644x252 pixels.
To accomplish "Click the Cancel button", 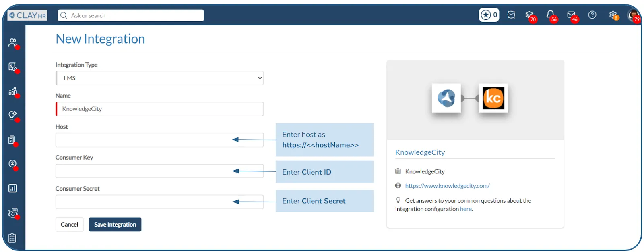I will [70, 225].
